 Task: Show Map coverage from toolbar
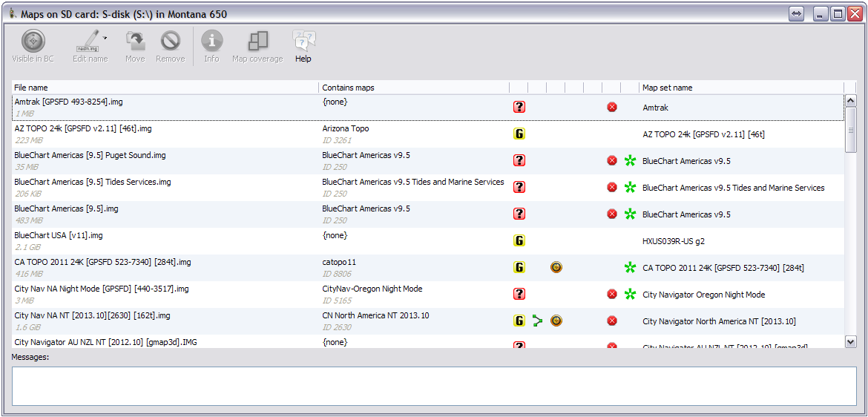257,42
